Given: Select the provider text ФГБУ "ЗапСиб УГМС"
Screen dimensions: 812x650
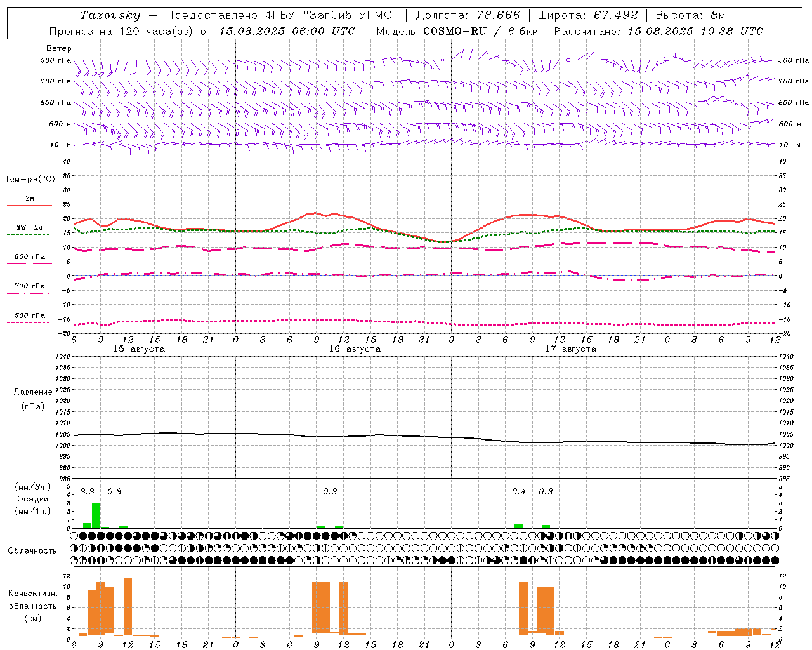Looking at the screenshot, I should click(331, 15).
